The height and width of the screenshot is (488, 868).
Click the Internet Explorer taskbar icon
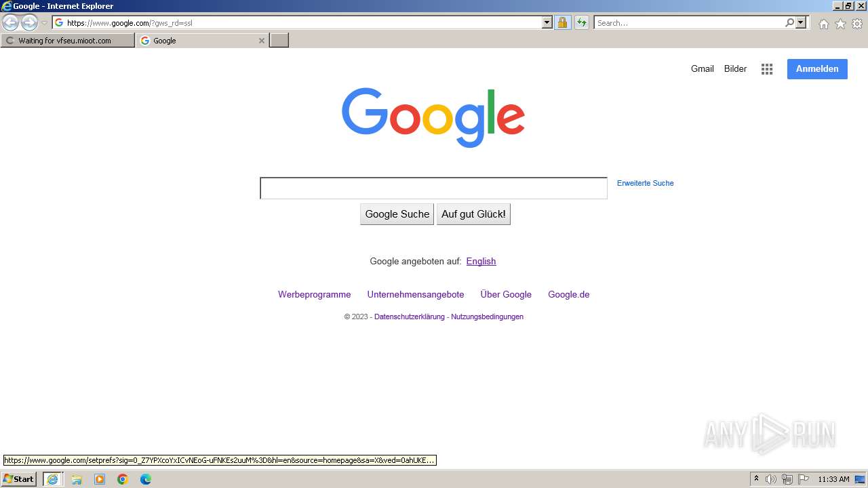tap(53, 479)
